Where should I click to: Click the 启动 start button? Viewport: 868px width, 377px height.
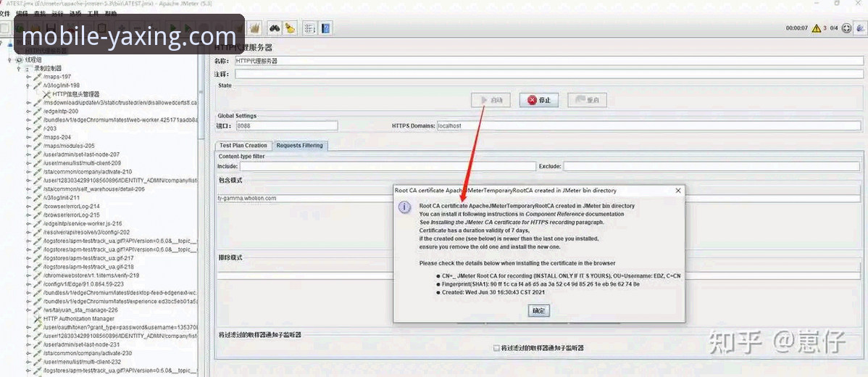click(491, 100)
